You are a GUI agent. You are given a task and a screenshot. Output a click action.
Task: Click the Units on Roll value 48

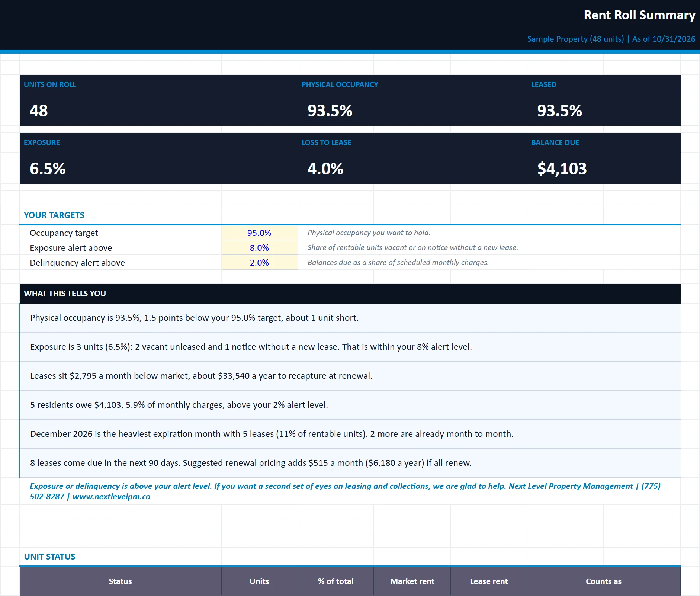click(x=39, y=110)
